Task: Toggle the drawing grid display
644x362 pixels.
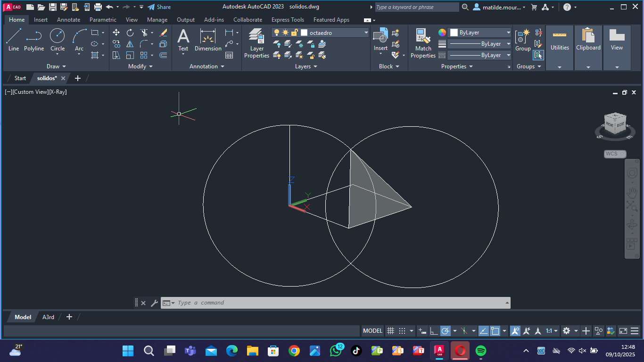Action: 390,331
